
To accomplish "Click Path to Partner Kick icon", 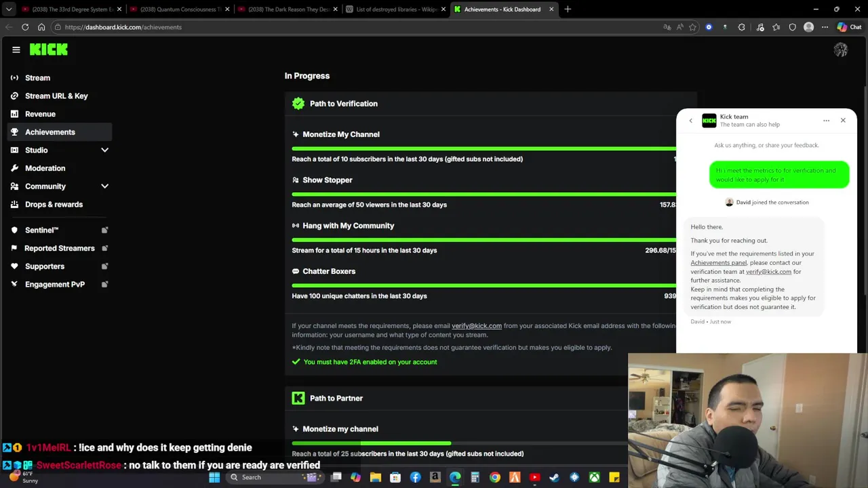I will point(298,399).
